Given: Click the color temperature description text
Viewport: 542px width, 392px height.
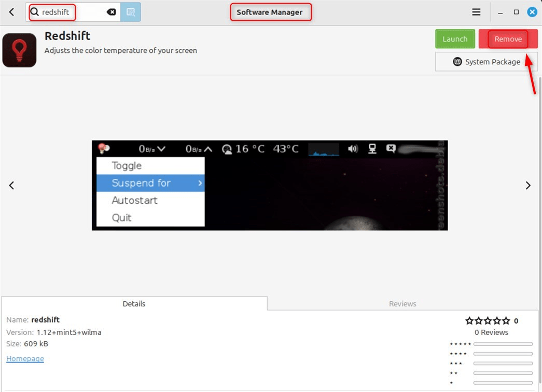Looking at the screenshot, I should 121,50.
